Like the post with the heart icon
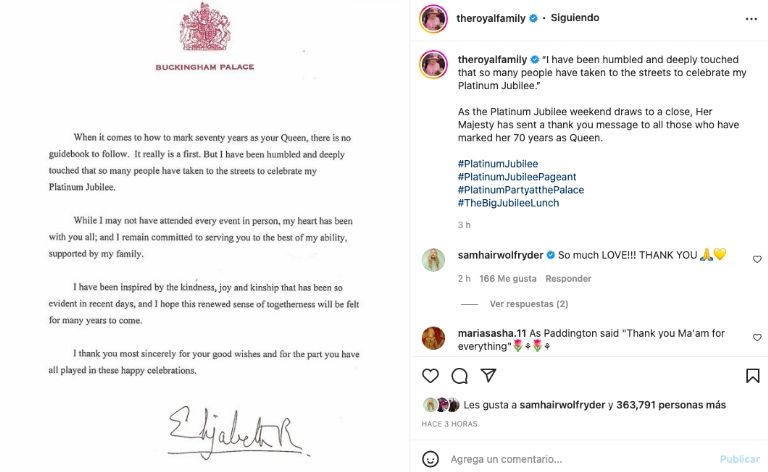 coord(430,376)
